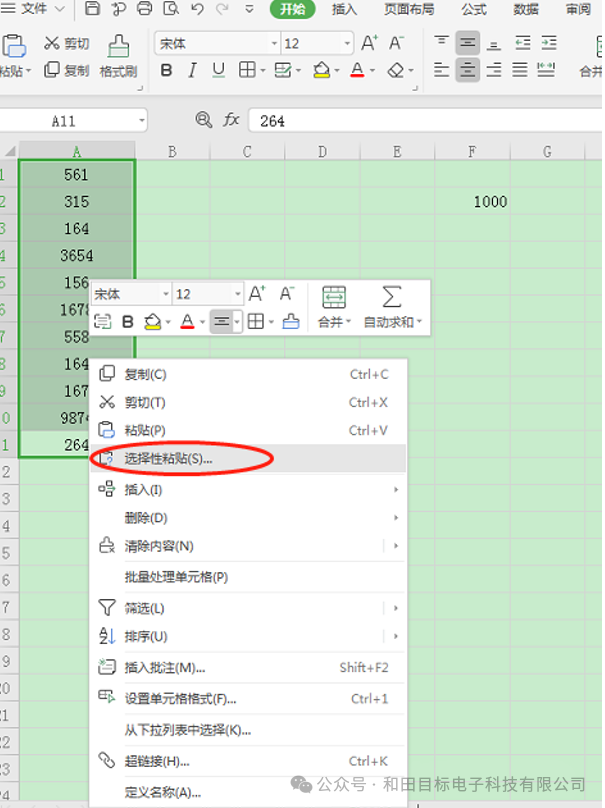The width and height of the screenshot is (605, 808).
Task: Open the 文件 file menu
Action: tap(32, 8)
